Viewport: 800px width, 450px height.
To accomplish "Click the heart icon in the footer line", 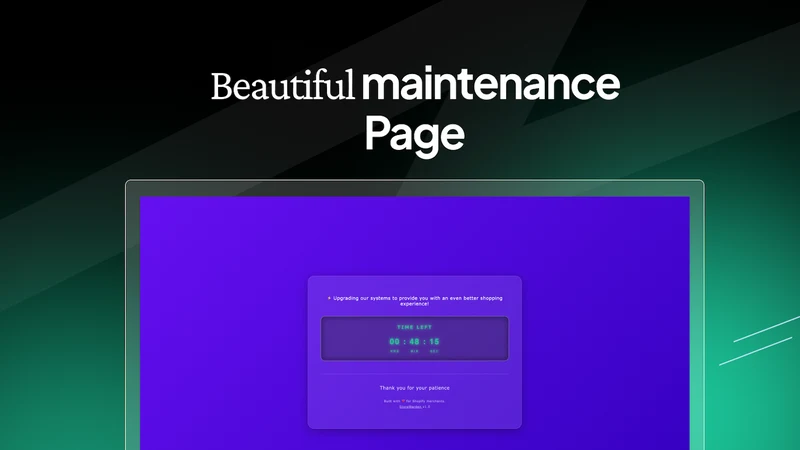I will point(403,401).
